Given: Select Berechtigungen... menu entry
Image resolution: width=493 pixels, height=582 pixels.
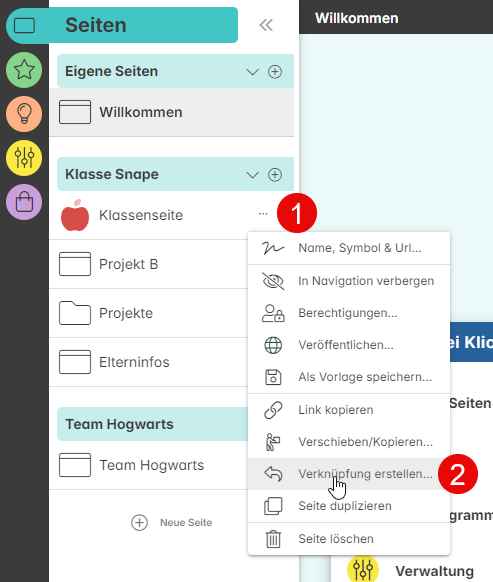Looking at the screenshot, I should (x=349, y=313).
